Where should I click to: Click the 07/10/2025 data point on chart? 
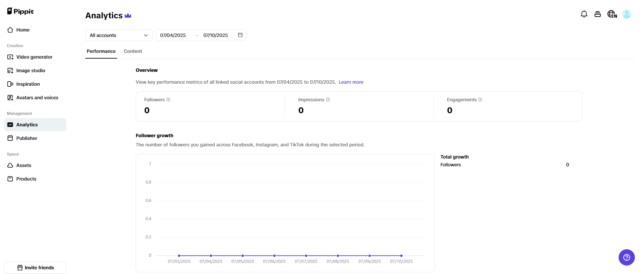[401, 256]
